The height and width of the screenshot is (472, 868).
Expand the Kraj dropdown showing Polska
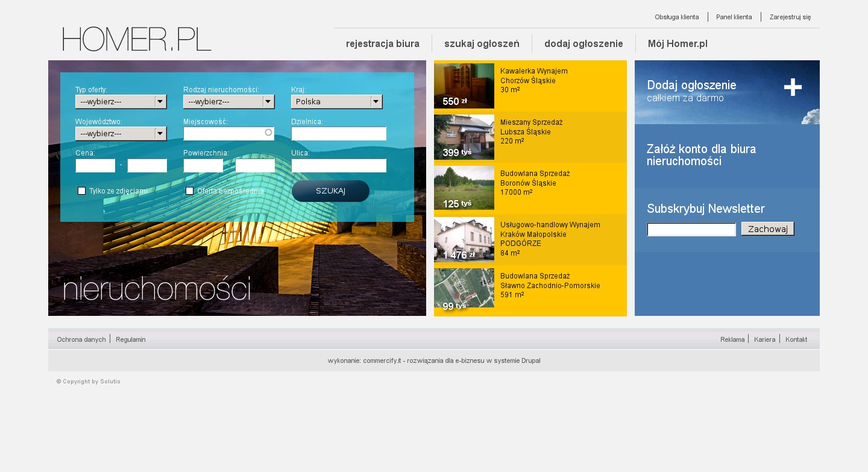pos(336,102)
